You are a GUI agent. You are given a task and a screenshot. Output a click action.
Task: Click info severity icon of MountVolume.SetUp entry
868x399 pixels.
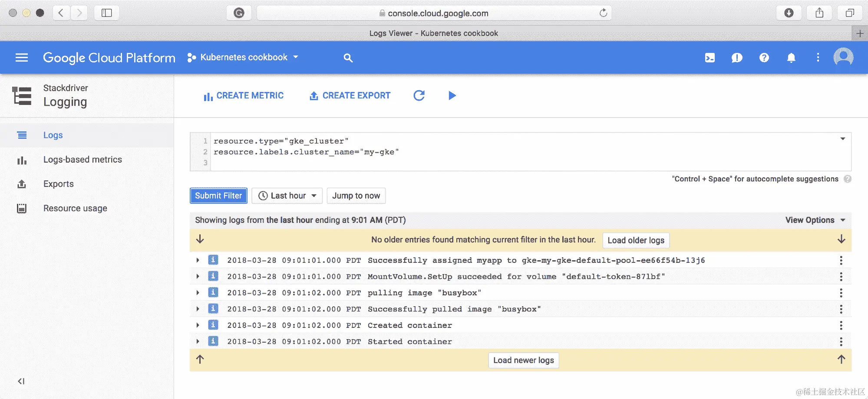(x=213, y=276)
